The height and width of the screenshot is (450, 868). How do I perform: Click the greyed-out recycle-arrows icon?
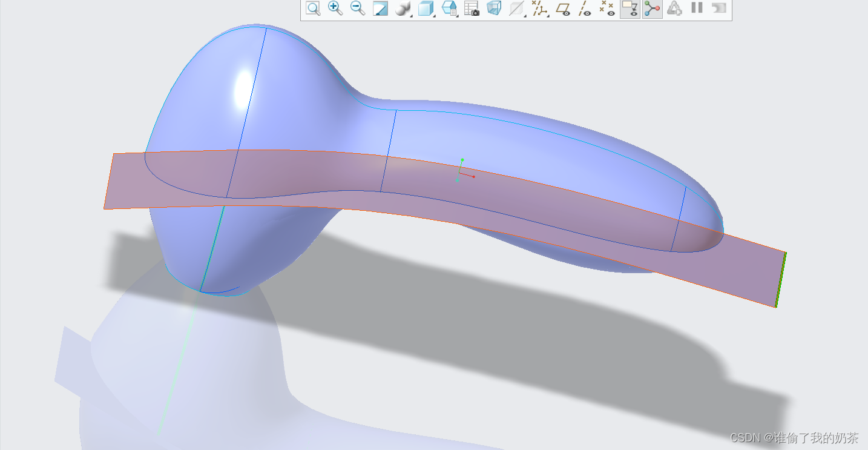click(674, 8)
